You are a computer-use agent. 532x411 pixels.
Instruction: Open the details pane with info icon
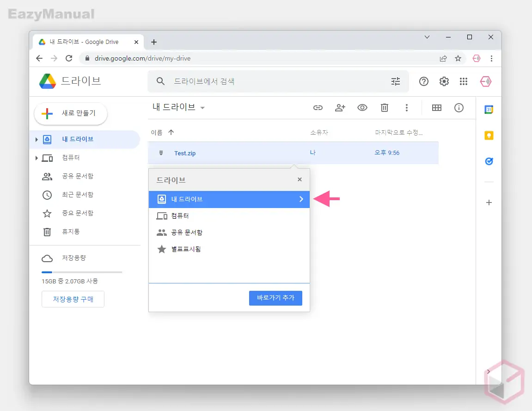(459, 108)
